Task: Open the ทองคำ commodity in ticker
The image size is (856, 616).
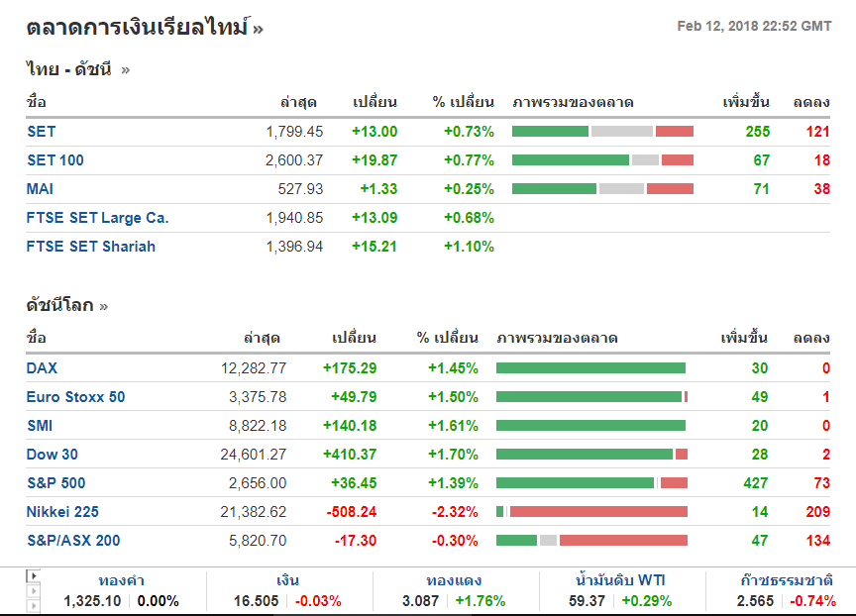Action: tap(124, 581)
